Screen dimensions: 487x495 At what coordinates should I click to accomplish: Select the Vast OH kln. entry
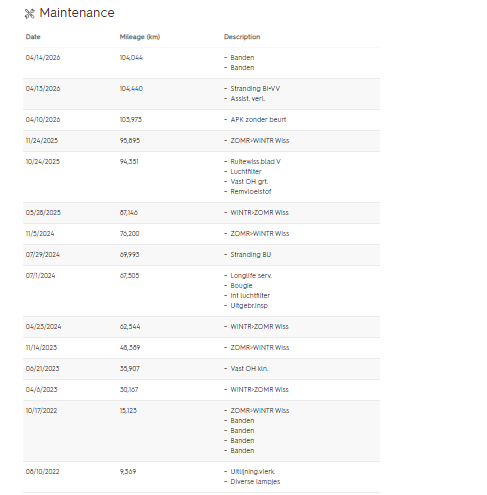pos(249,369)
